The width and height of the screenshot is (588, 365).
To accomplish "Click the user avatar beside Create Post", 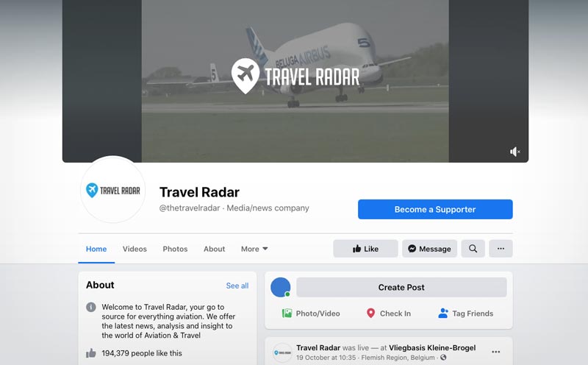I will point(281,287).
